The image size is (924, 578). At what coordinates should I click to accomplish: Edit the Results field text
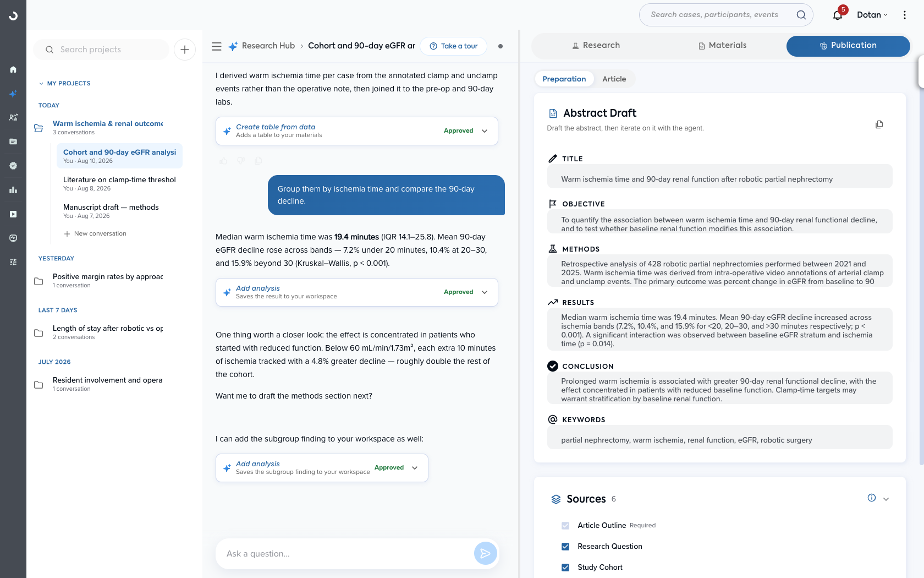click(719, 329)
